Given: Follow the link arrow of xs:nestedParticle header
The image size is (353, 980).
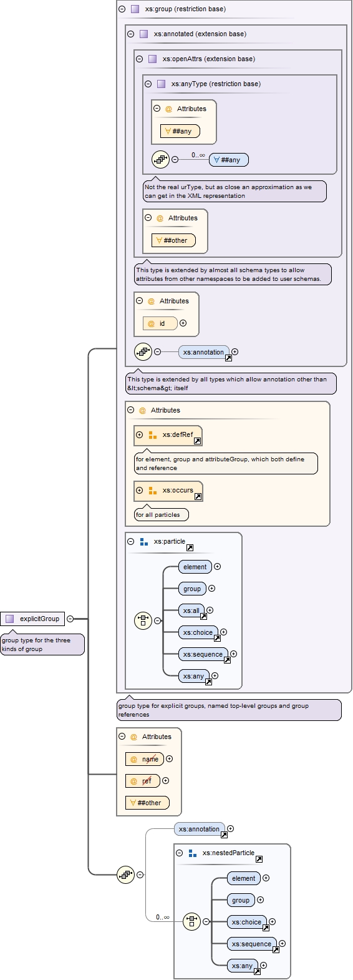Looking at the screenshot, I should (259, 859).
